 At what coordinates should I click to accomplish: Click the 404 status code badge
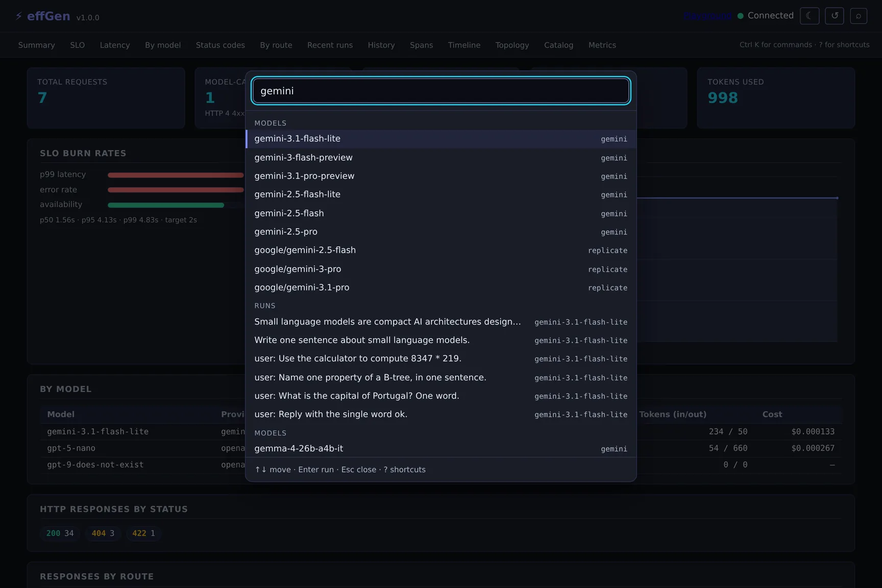103,533
